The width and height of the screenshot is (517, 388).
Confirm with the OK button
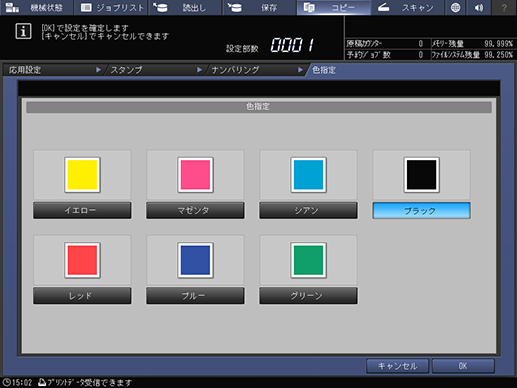coord(463,366)
